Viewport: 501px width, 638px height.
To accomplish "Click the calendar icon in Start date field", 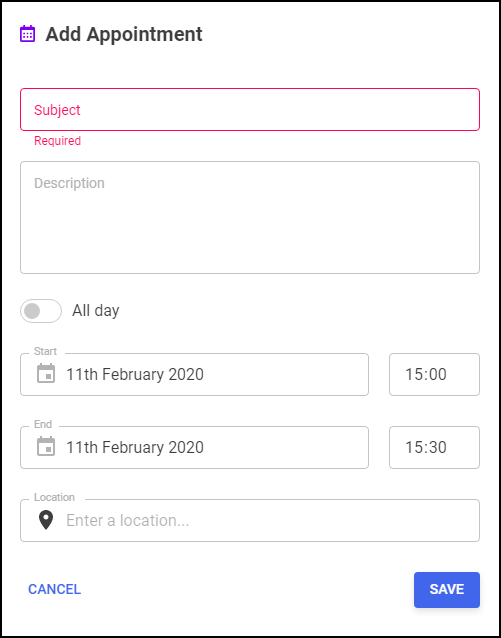I will coord(46,374).
